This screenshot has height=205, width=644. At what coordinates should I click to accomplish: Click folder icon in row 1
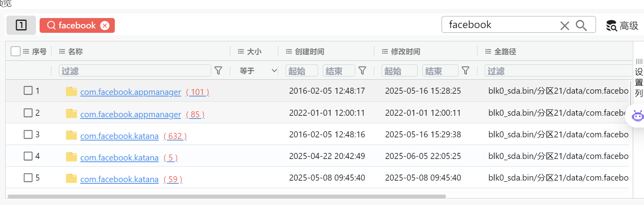(x=71, y=91)
